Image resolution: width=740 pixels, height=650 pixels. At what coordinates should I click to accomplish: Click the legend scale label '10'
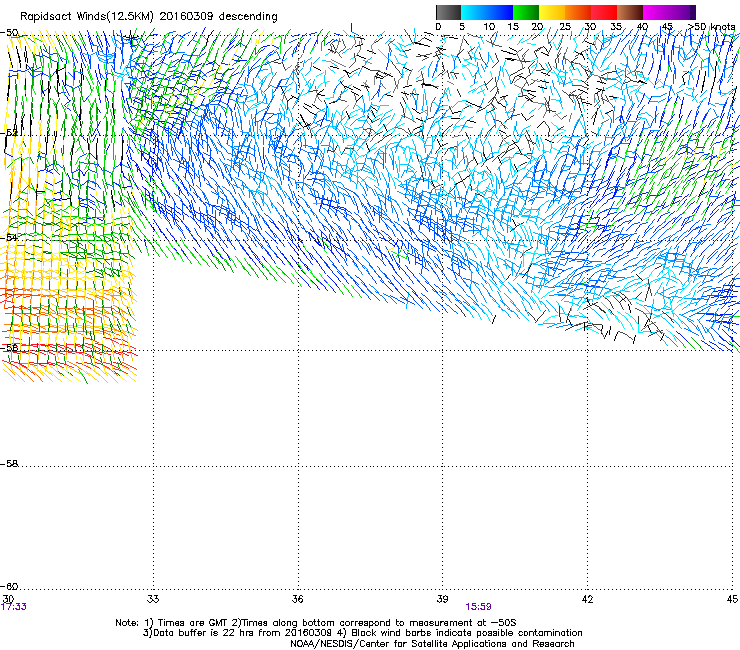point(489,26)
